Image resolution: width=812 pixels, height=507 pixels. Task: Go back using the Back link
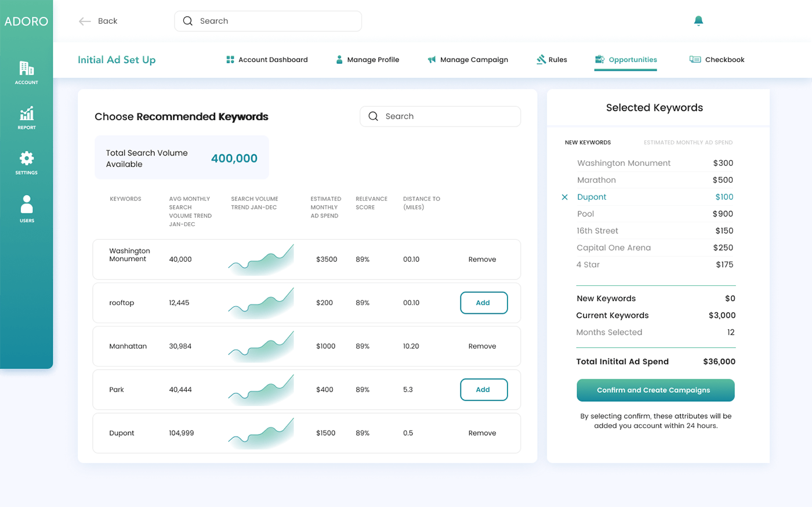pyautogui.click(x=98, y=21)
